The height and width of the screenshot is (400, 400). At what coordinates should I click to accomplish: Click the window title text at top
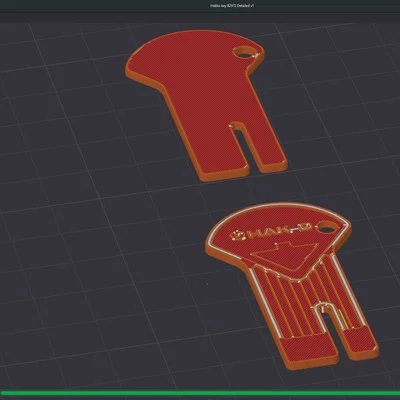coord(233,6)
